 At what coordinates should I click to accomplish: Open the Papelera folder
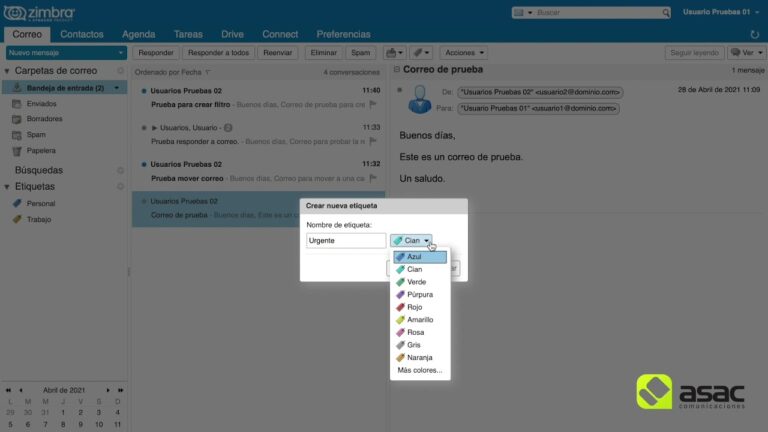[x=41, y=151]
